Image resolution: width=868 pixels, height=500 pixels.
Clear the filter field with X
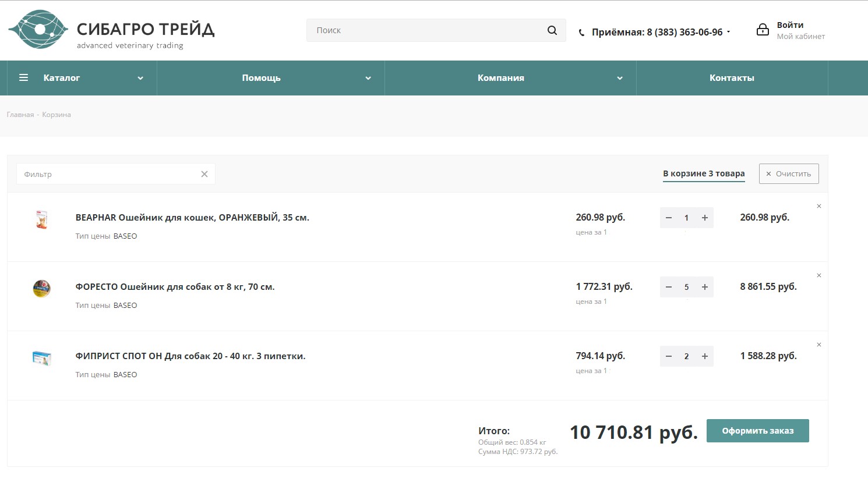(x=204, y=174)
